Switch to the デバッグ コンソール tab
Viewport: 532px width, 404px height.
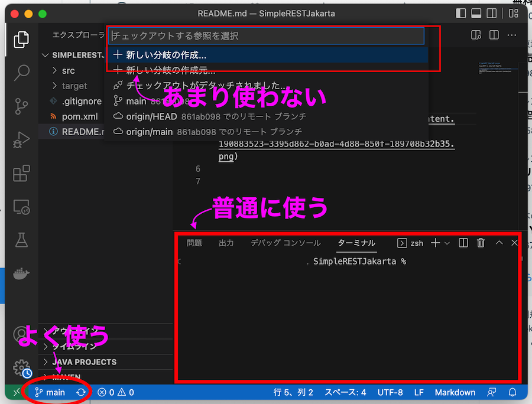(x=286, y=243)
